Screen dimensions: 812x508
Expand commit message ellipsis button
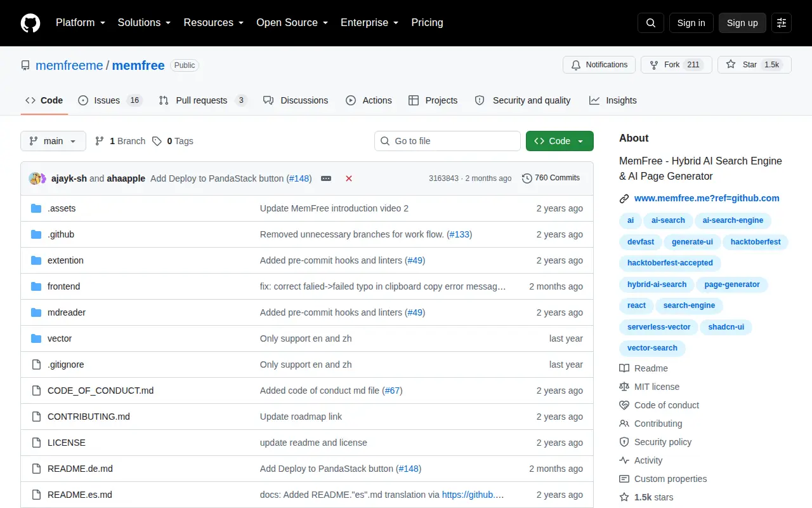click(x=326, y=178)
